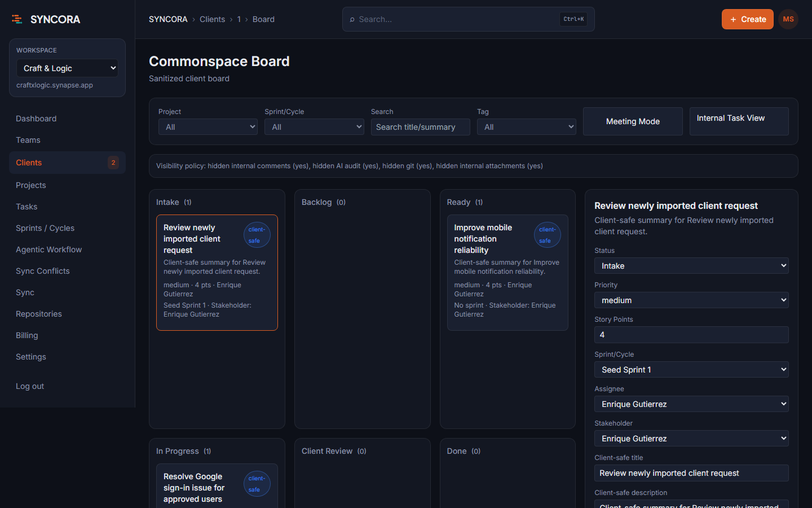Open the Review newly imported client request card

[x=217, y=273]
